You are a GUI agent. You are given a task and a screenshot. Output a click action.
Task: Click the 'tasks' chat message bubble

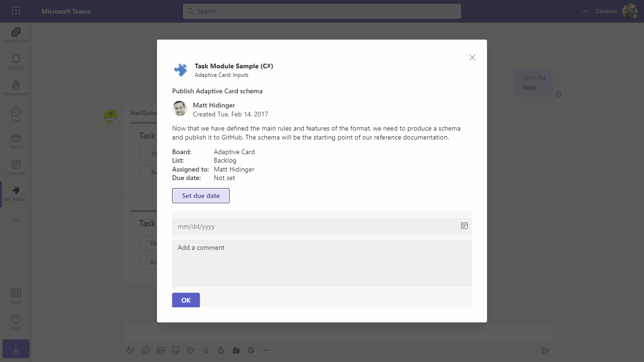(x=534, y=83)
